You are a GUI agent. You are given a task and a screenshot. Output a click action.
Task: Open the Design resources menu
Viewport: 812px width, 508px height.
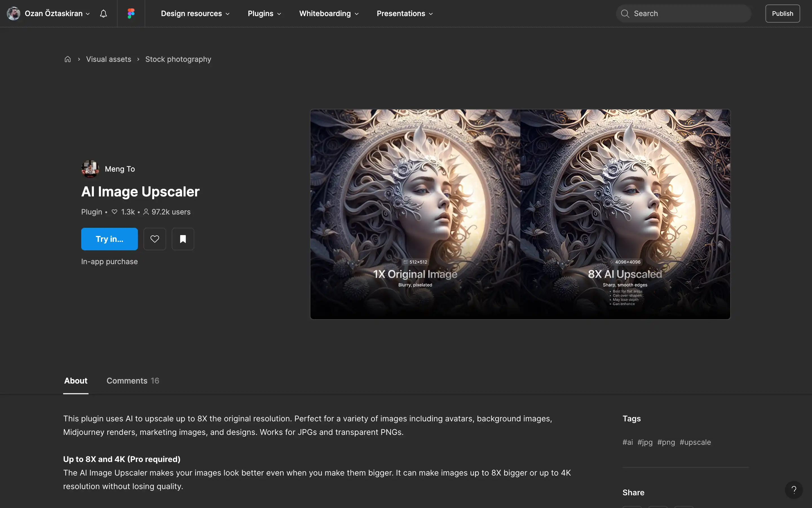195,14
